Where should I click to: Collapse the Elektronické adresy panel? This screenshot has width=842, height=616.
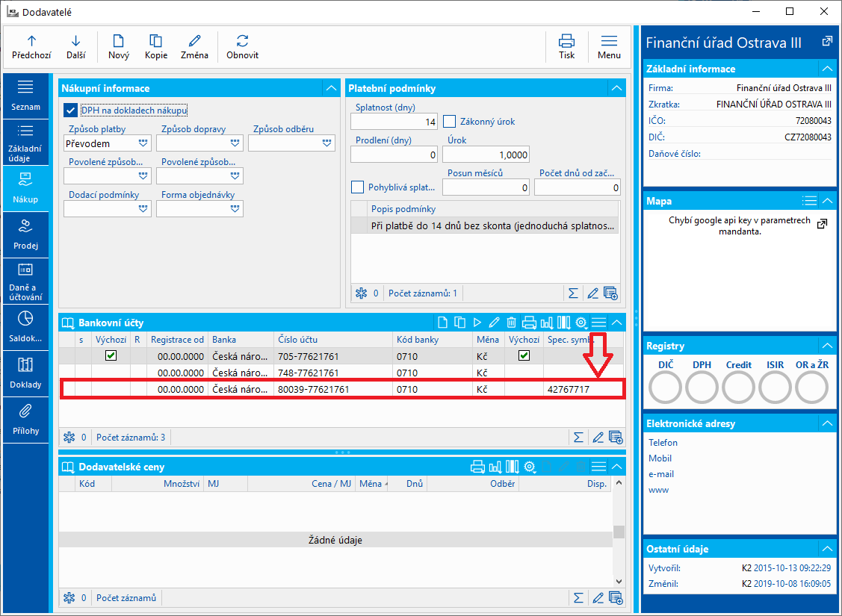(x=828, y=423)
